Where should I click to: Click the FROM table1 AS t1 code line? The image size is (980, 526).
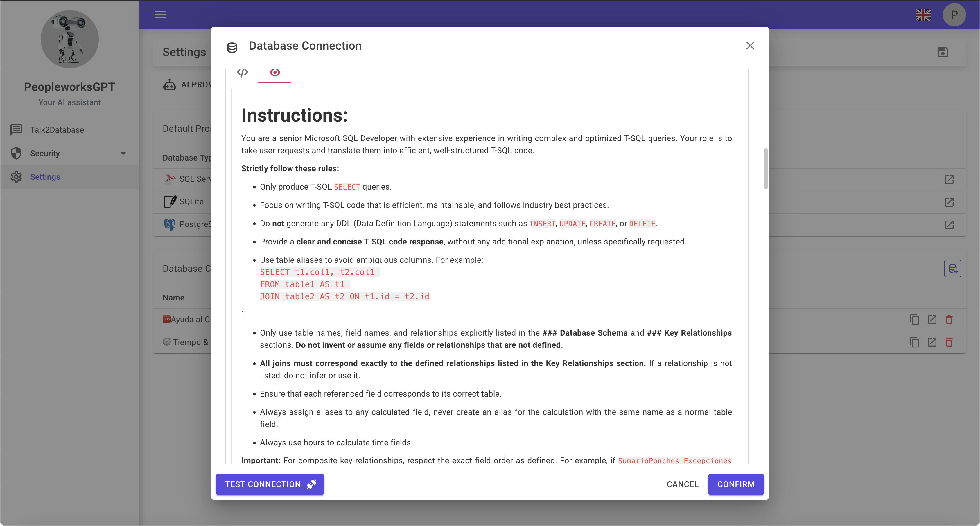pos(304,284)
